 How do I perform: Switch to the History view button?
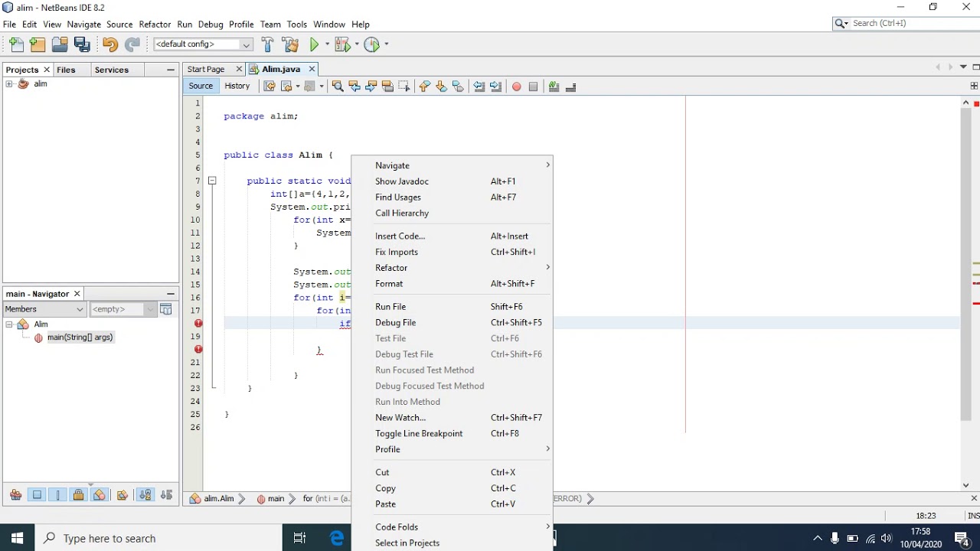point(237,86)
